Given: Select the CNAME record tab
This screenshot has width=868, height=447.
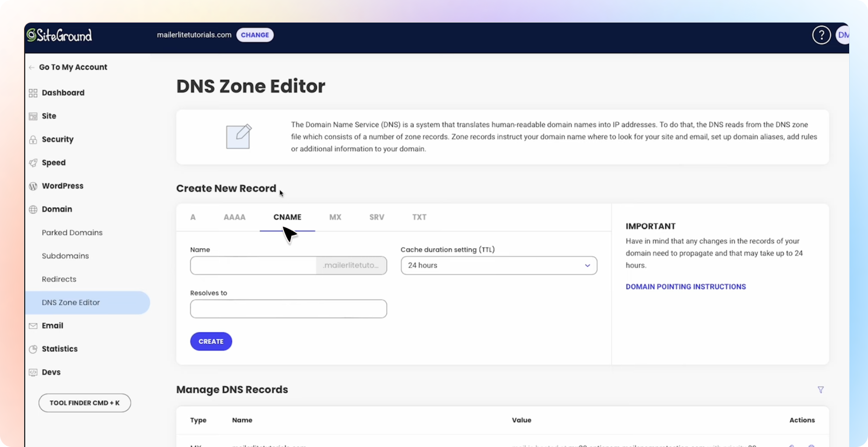Looking at the screenshot, I should 287,217.
